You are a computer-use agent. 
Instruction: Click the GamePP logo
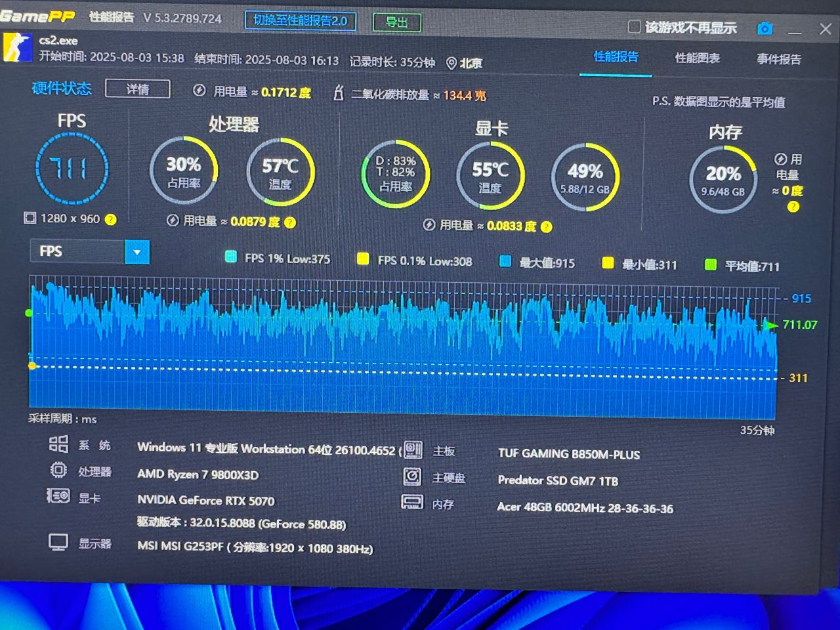(37, 16)
